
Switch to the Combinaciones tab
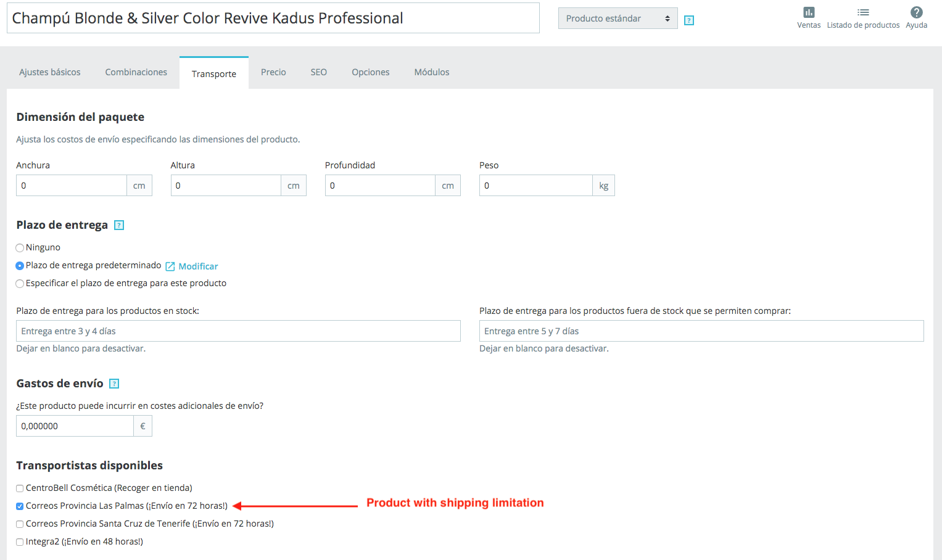(136, 72)
